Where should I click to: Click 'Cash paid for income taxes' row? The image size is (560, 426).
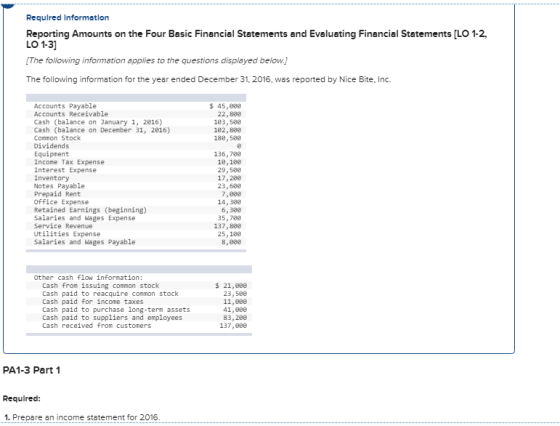pos(139,302)
